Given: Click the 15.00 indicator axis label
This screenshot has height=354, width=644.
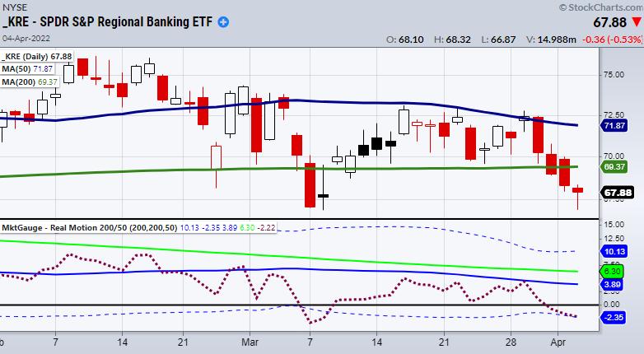Looking at the screenshot, I should point(614,225).
